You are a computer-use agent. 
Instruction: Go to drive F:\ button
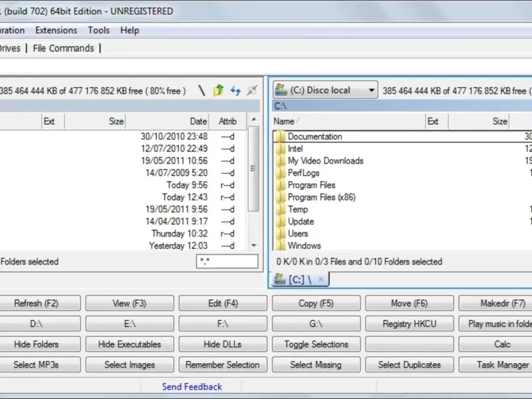pyautogui.click(x=223, y=324)
